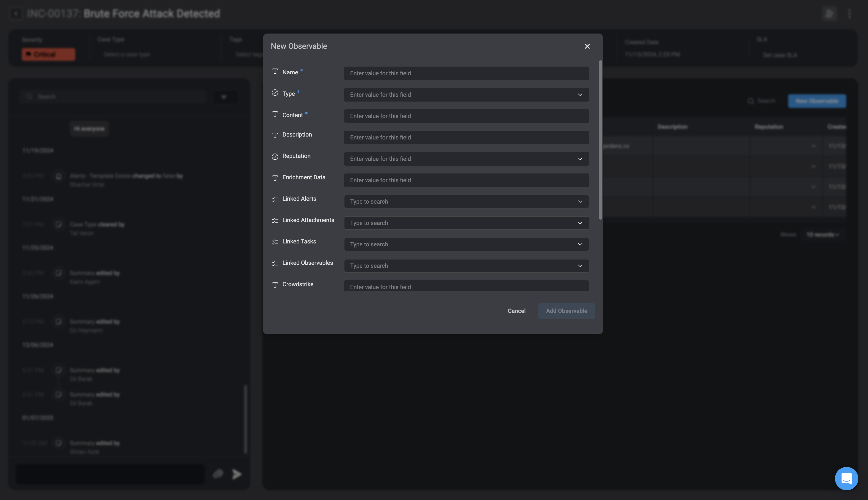Screen dimensions: 868x500
Task: Expand the Linked Attachments search dropdown
Action: click(466, 223)
